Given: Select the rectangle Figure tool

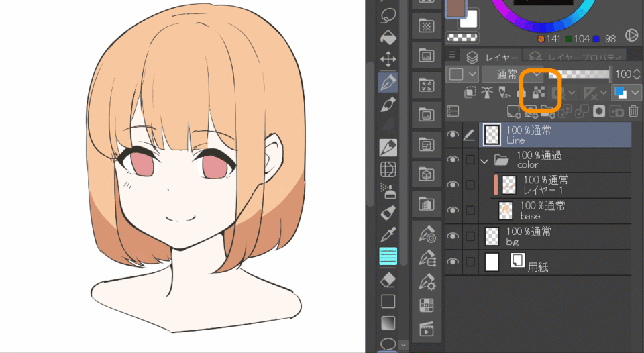Looking at the screenshot, I should (388, 301).
